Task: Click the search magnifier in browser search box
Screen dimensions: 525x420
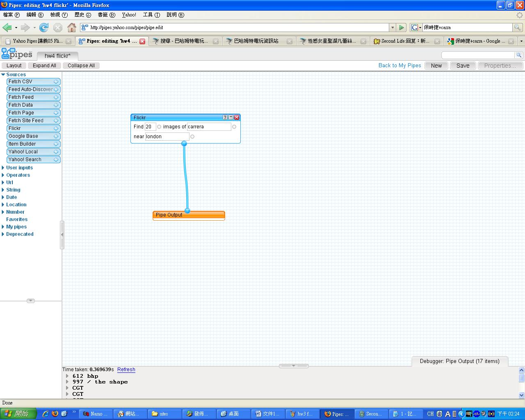Action: pos(518,27)
